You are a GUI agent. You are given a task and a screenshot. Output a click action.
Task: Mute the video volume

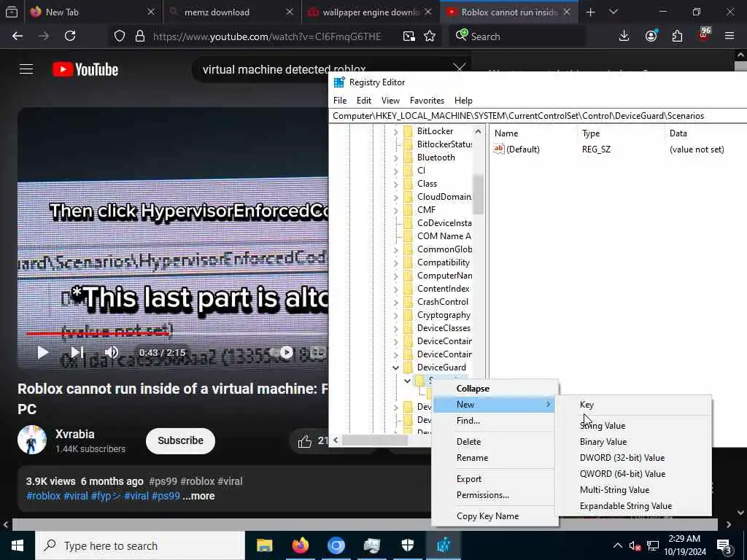tap(112, 352)
